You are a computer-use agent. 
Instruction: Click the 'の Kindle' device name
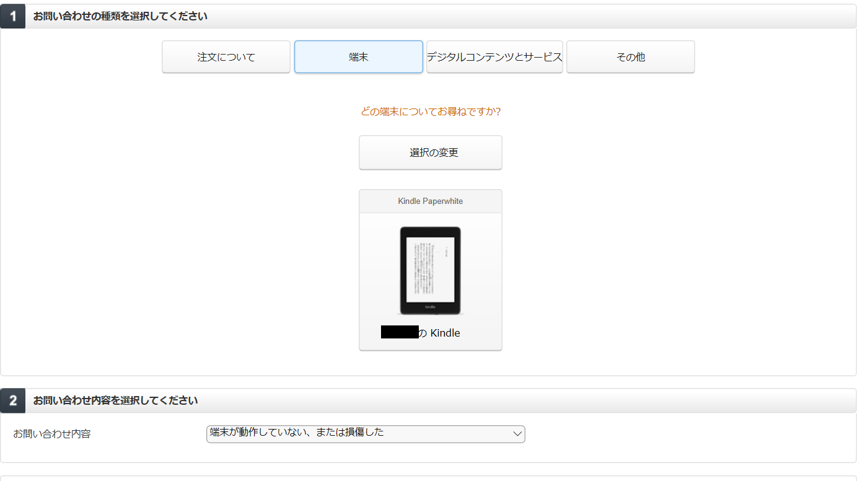tap(439, 333)
